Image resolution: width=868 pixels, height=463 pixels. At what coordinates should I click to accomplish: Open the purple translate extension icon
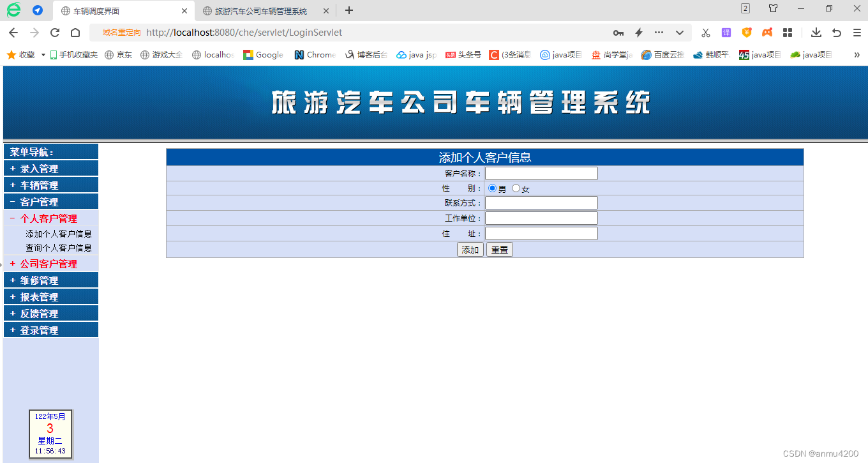(726, 33)
